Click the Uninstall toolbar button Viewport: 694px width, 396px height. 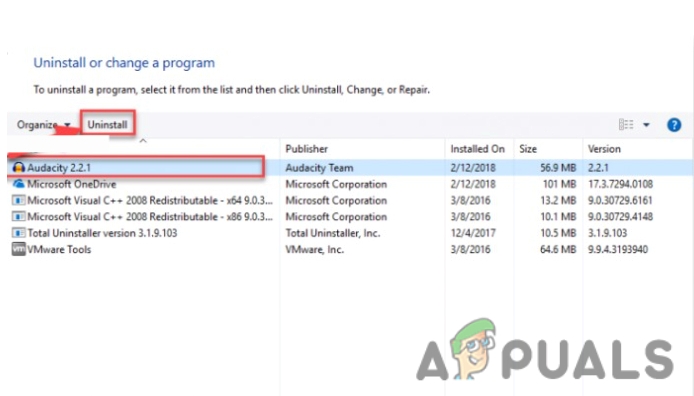click(x=107, y=125)
